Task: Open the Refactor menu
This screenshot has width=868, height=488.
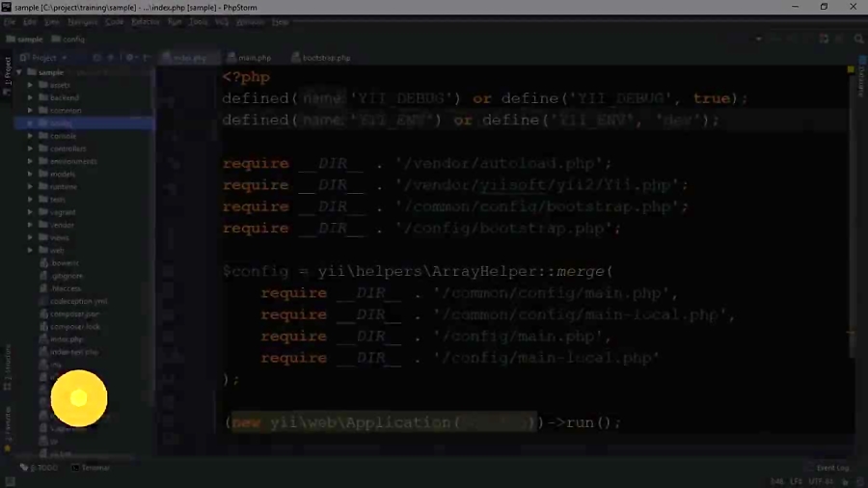Action: pyautogui.click(x=146, y=22)
